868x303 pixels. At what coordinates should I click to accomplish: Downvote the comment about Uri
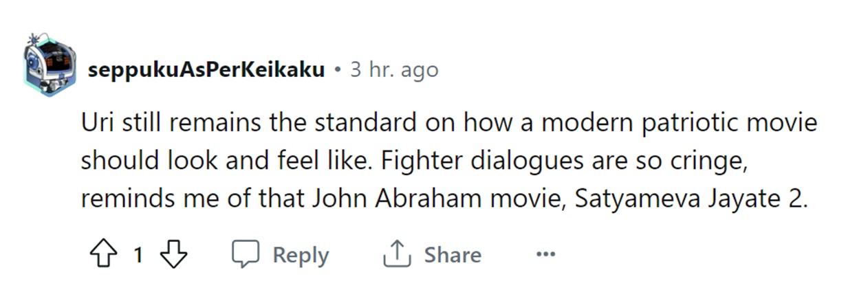[x=173, y=255]
